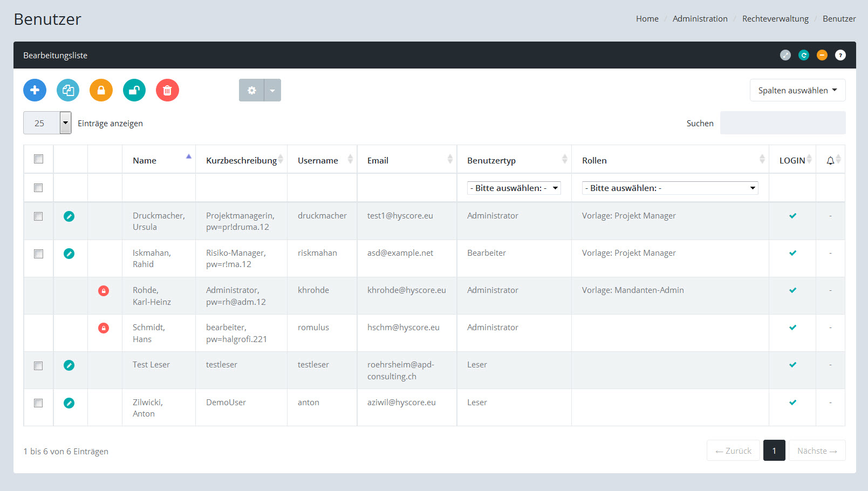
Task: Click the edit pencil icon for Druckmacher, Ursula
Action: pyautogui.click(x=69, y=216)
